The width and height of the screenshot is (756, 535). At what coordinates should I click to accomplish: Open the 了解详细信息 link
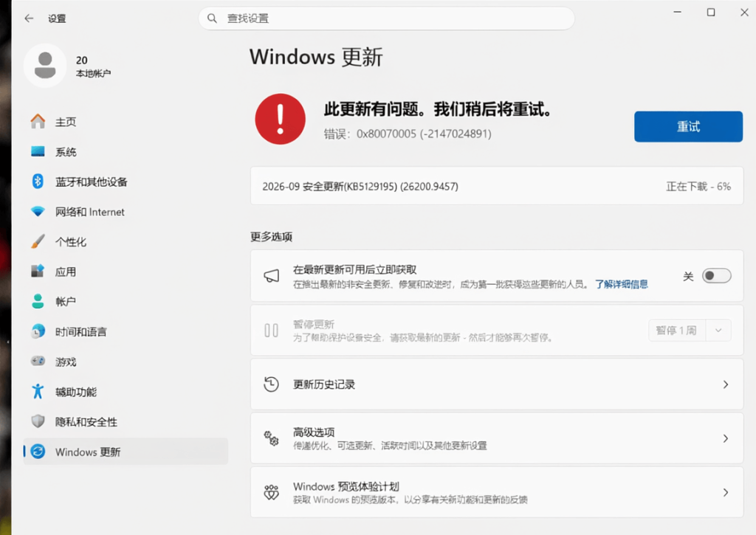(x=622, y=284)
